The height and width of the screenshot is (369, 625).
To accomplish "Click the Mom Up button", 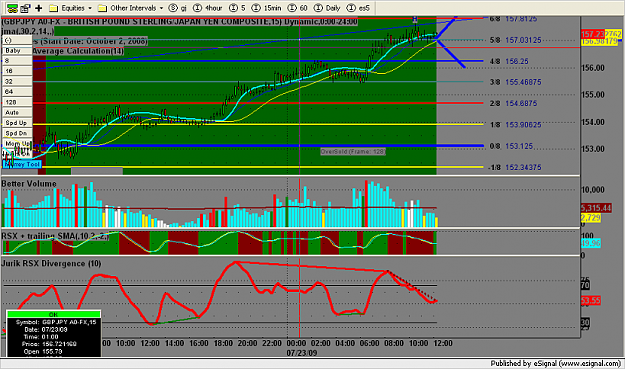I will pos(17,143).
